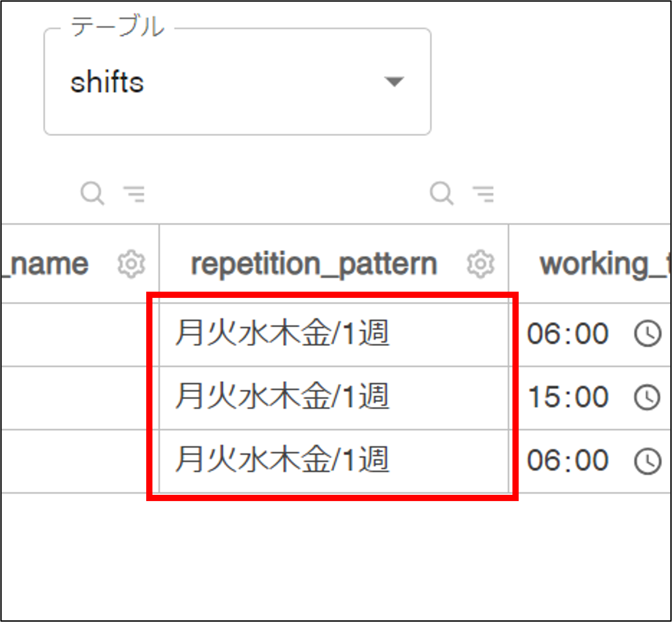
Task: Open the filter icon above repetition_pattern column
Action: coord(483,194)
